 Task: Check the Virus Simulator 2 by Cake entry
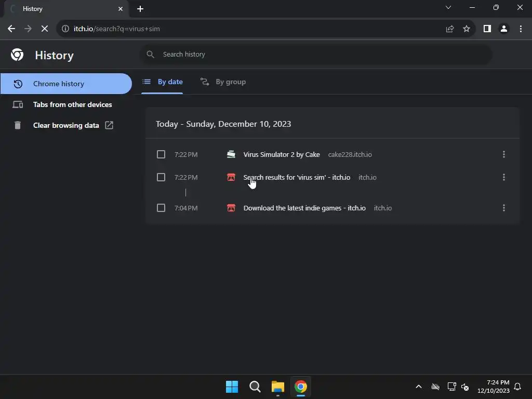[x=161, y=154]
